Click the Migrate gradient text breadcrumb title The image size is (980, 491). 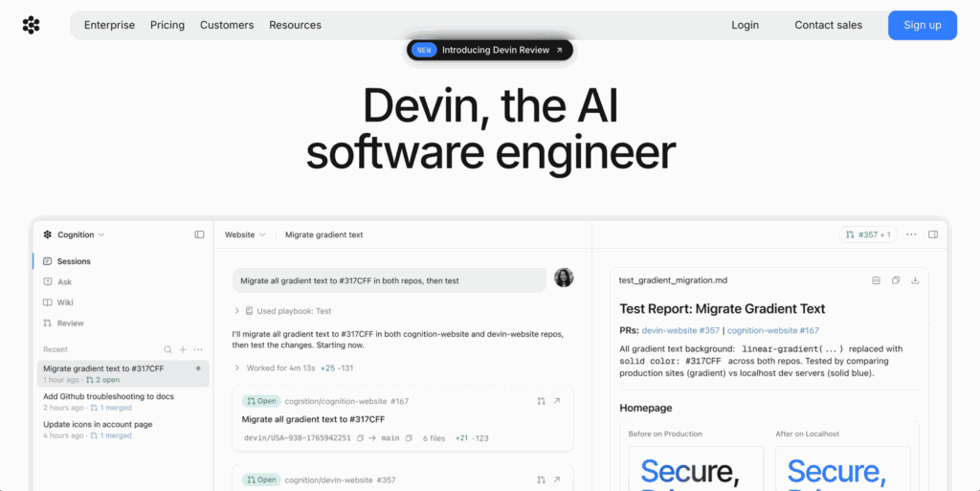point(323,234)
